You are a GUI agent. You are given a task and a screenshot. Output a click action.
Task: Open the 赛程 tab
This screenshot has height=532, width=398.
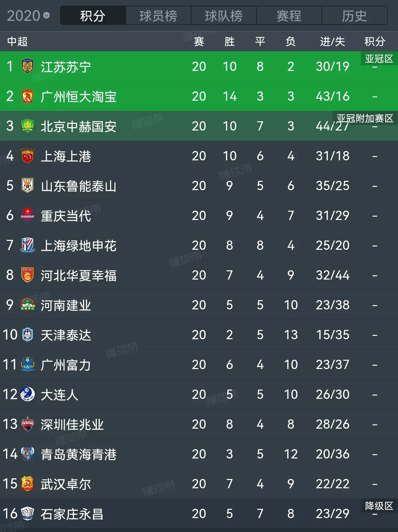pos(289,16)
